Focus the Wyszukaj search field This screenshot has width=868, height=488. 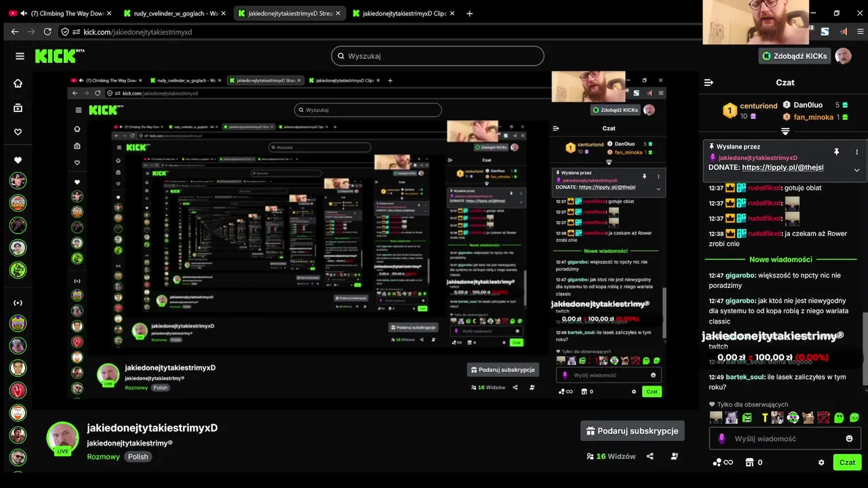tap(437, 56)
